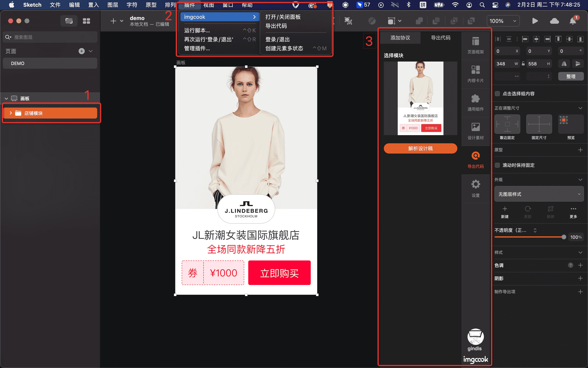Viewport: 588px width, 368px height.
Task: Open the blend mode 不透明度 stepper
Action: [535, 230]
